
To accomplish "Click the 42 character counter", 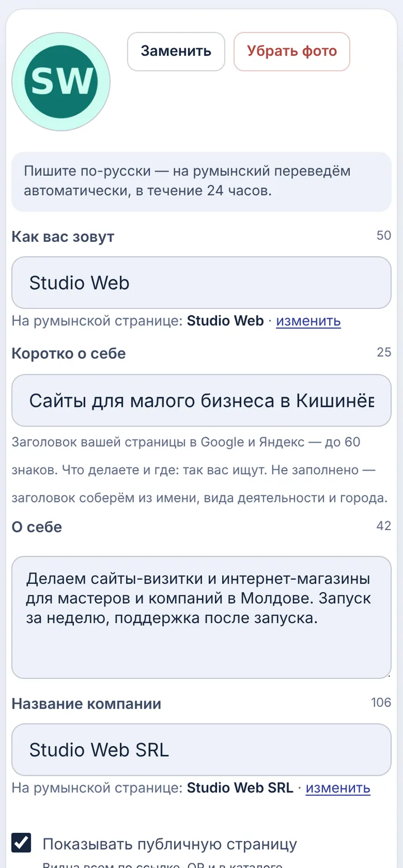I will [x=384, y=526].
